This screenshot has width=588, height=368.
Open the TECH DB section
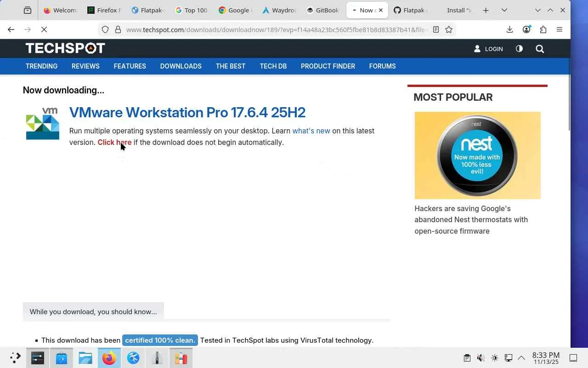coord(273,66)
